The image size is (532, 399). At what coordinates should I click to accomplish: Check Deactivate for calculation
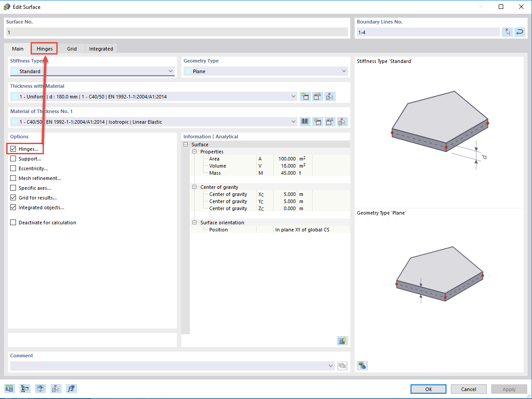[13, 223]
